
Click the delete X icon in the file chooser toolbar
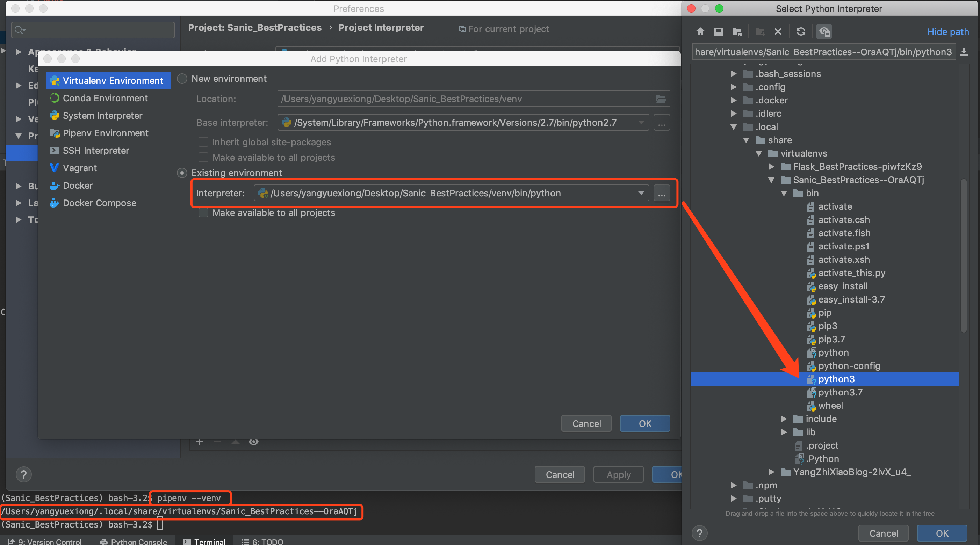click(778, 31)
